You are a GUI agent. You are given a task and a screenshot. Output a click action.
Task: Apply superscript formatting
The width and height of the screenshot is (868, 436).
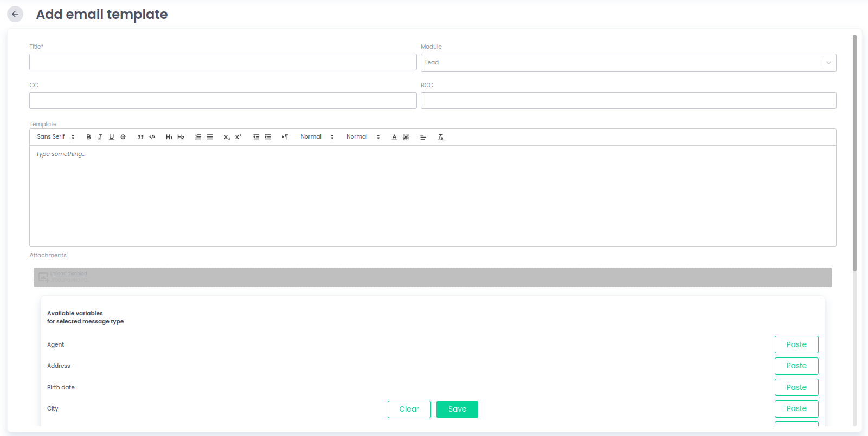click(238, 137)
